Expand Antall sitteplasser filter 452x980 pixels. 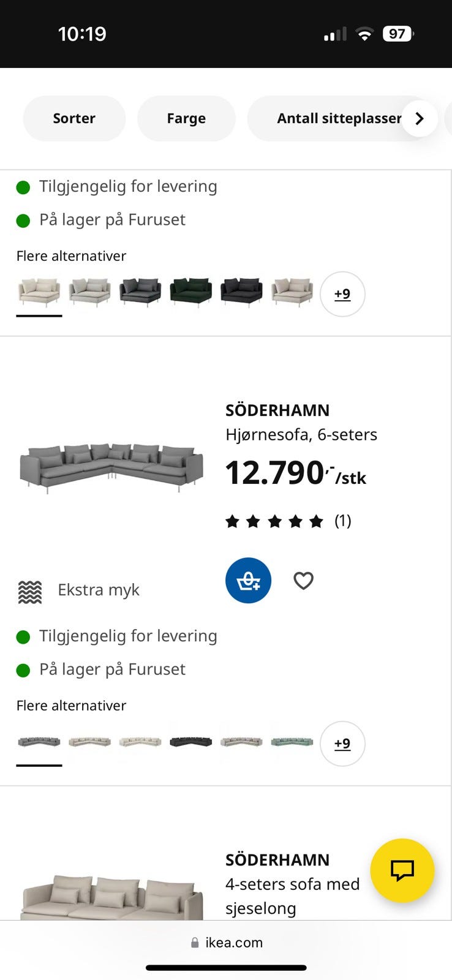pos(339,118)
